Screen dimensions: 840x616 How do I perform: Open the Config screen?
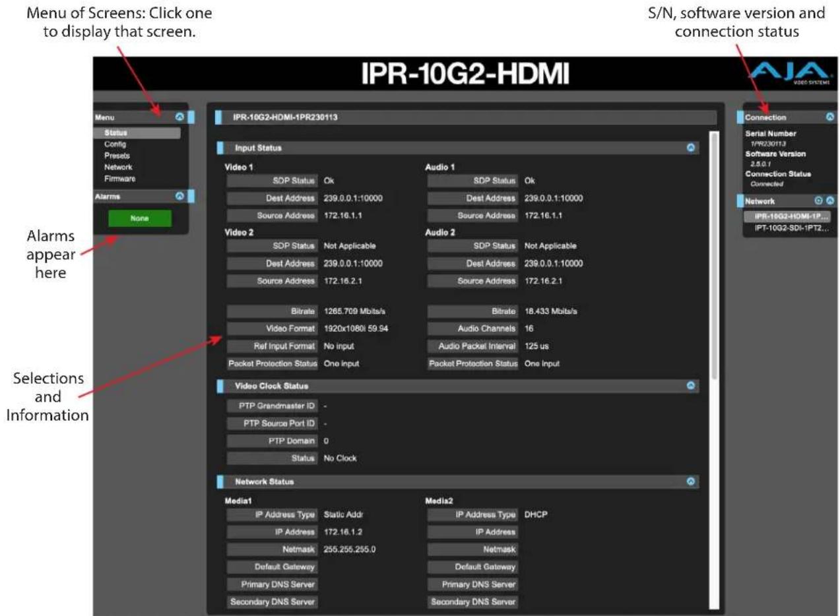click(x=115, y=144)
